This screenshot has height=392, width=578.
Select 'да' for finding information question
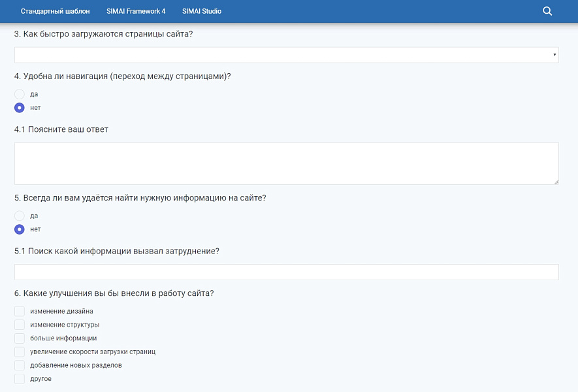coord(20,216)
